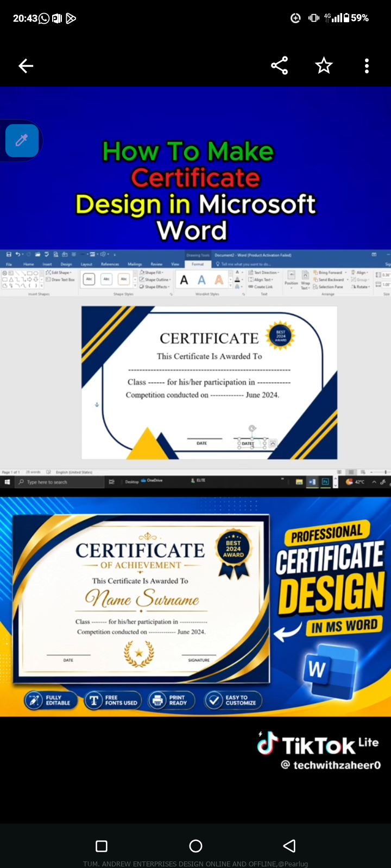Switch to the Drawing Tools Format tab
Image resolution: width=391 pixels, height=868 pixels.
coord(198,264)
